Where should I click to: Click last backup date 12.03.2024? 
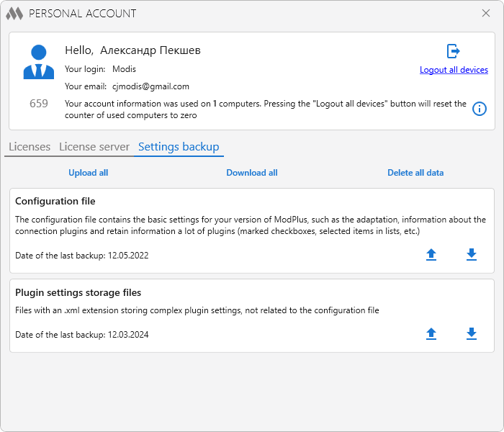(x=128, y=335)
